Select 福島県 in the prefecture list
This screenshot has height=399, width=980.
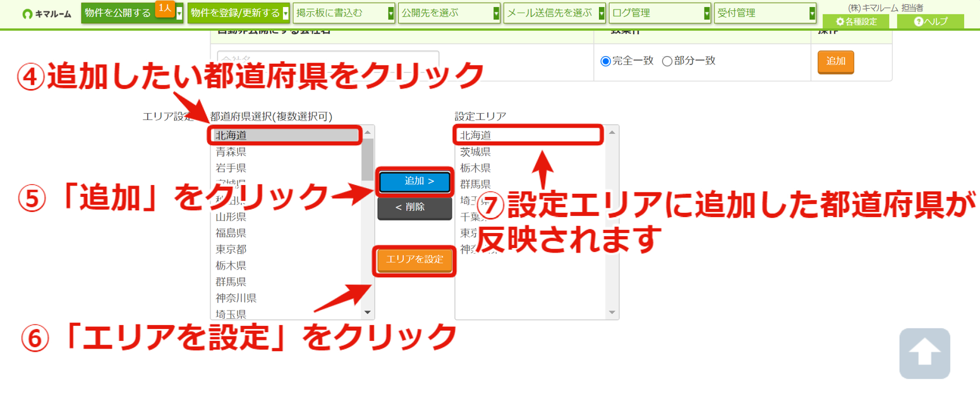click(287, 233)
